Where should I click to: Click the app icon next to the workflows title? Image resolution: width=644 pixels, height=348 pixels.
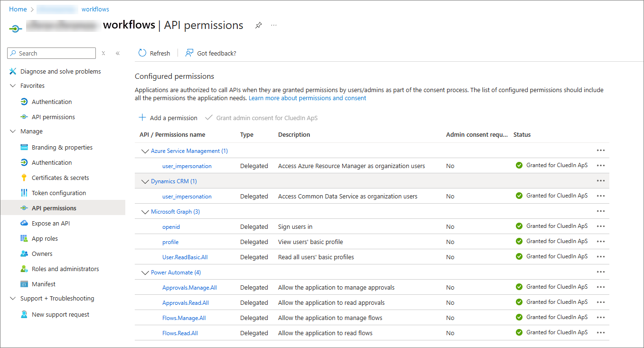(16, 28)
